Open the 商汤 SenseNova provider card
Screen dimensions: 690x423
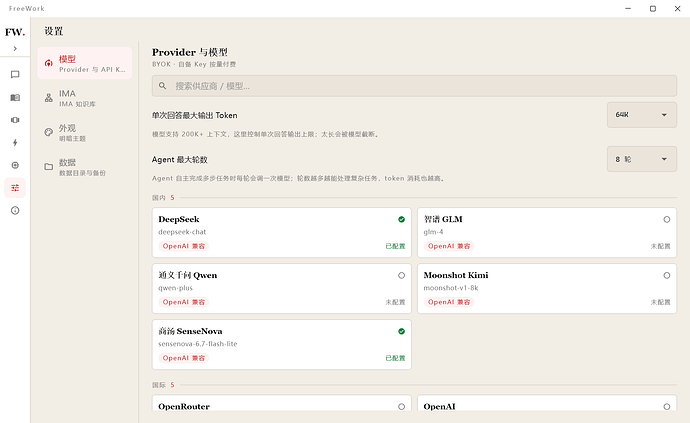click(282, 344)
